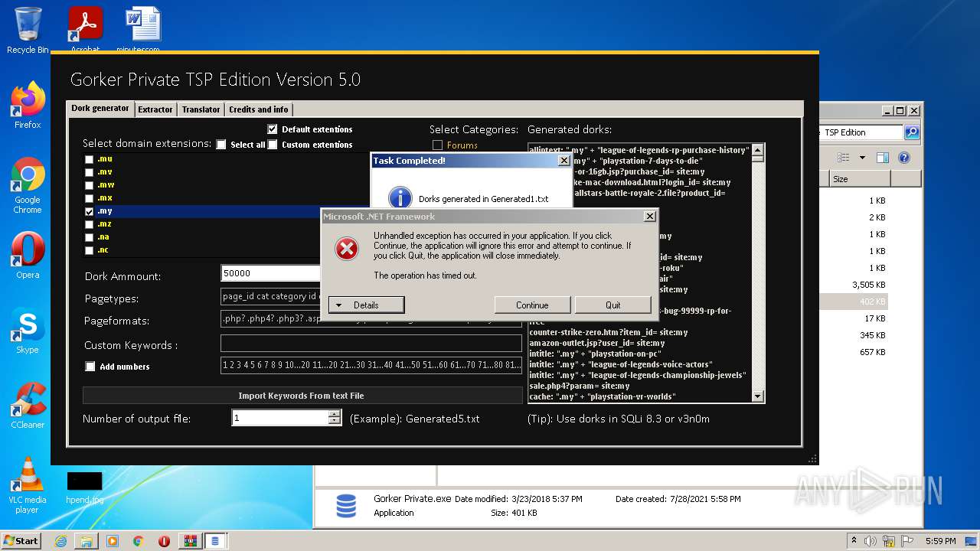Tick the .mw domain extension
Image resolution: width=980 pixels, height=551 pixels.
[x=90, y=185]
